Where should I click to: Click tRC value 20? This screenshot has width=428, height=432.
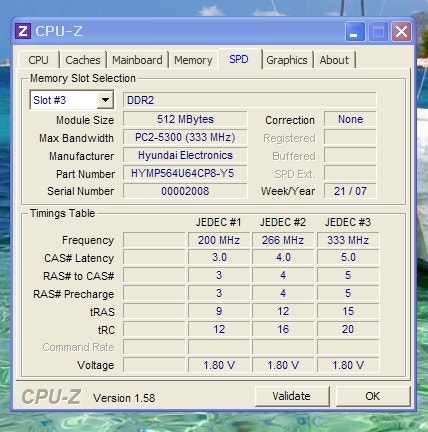(x=348, y=329)
